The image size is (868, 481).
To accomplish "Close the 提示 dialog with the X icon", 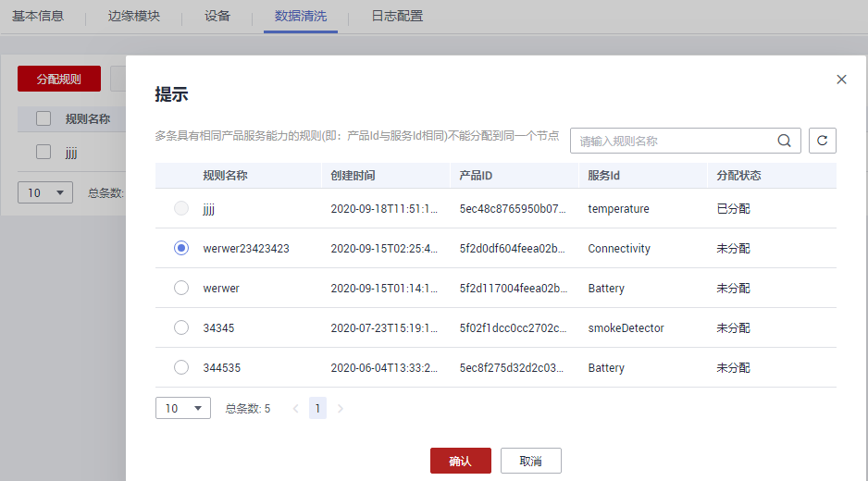I will pyautogui.click(x=841, y=80).
